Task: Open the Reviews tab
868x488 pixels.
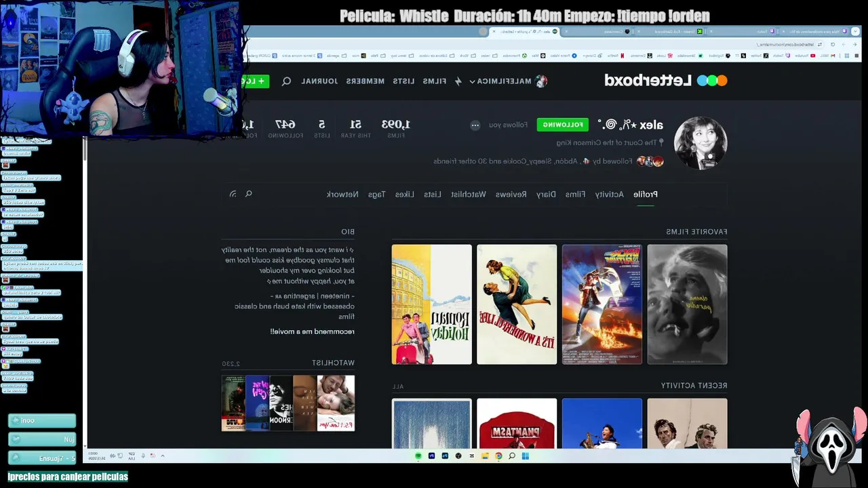Action: (511, 195)
